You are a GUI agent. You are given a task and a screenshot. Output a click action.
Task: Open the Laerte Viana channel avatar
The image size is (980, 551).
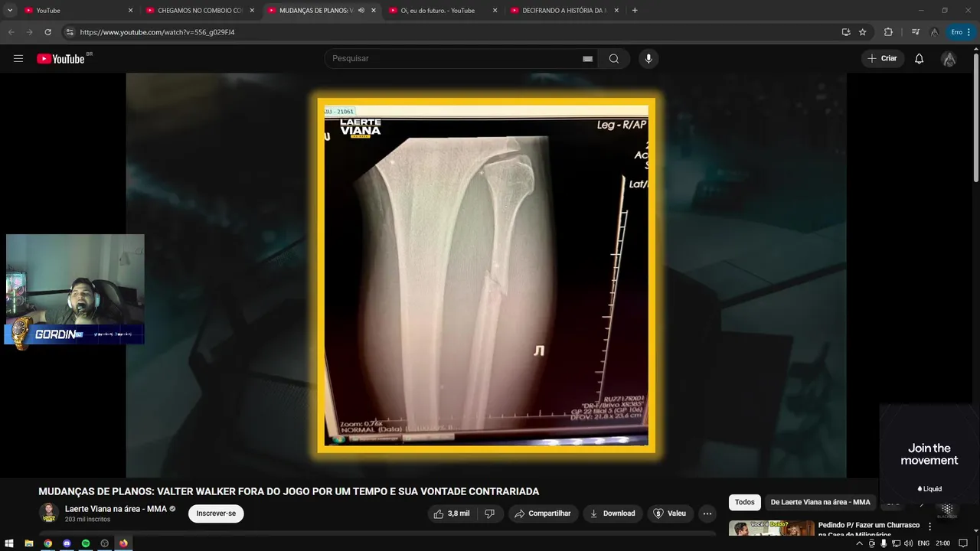click(x=49, y=513)
